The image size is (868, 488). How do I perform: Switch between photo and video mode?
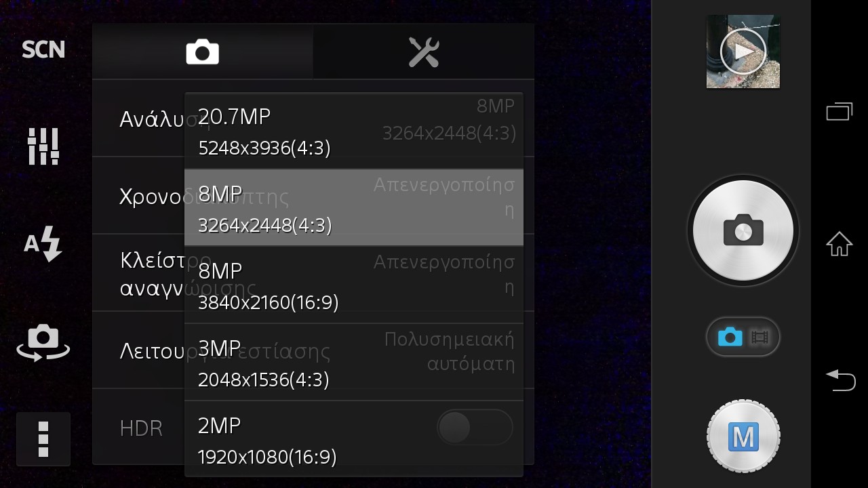coord(743,337)
